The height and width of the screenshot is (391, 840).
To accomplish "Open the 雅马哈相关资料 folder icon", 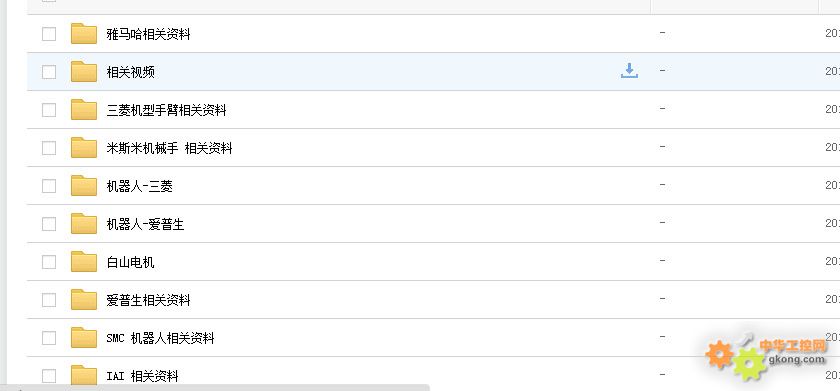I will pos(84,34).
